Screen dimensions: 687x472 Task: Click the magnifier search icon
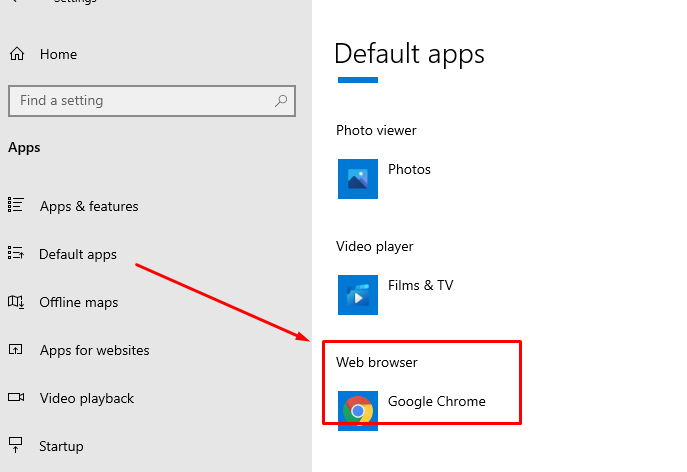(282, 101)
